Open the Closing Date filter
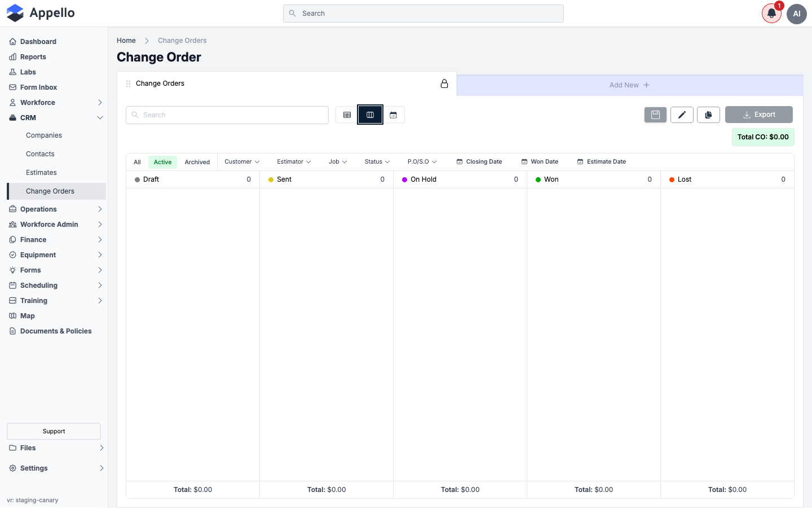Viewport: 812px width, 518px height. [479, 162]
